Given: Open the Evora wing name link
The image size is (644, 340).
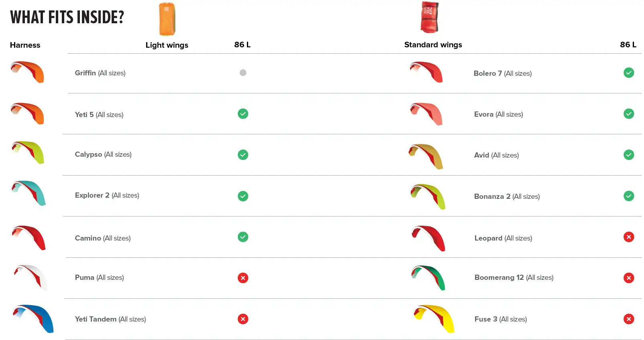Looking at the screenshot, I should 484,114.
